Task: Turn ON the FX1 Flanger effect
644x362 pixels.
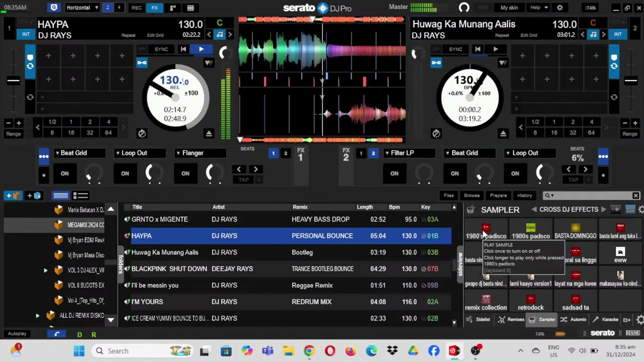Action: pyautogui.click(x=185, y=173)
